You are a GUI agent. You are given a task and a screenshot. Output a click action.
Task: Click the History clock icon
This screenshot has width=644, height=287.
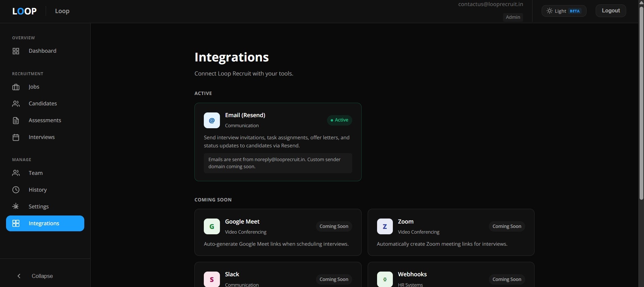16,190
